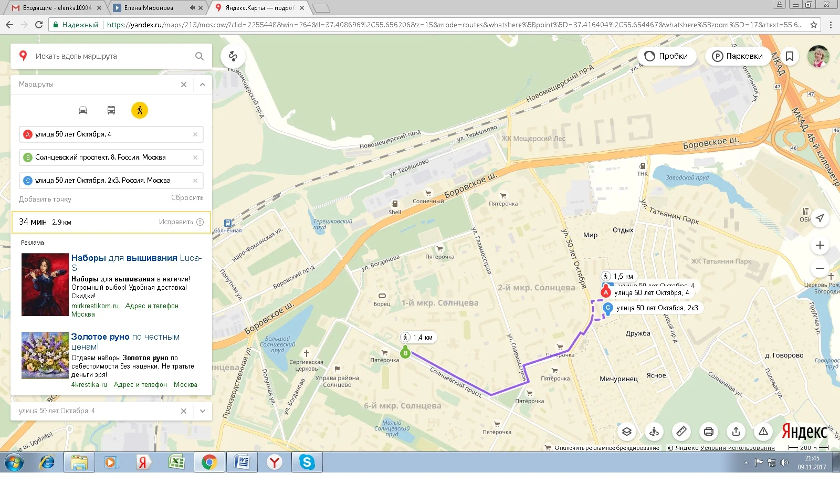Screen dimensions: 840x504
Task: Open Skype from the taskbar
Action: (307, 462)
